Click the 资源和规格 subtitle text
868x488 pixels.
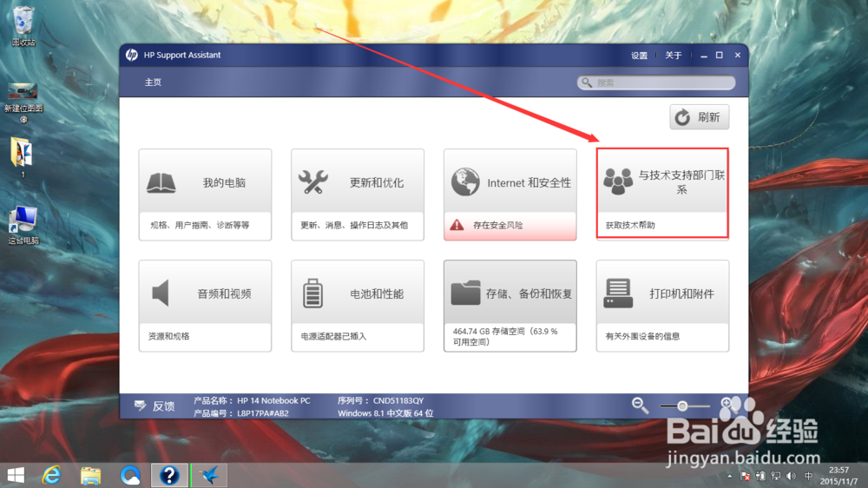tap(169, 336)
